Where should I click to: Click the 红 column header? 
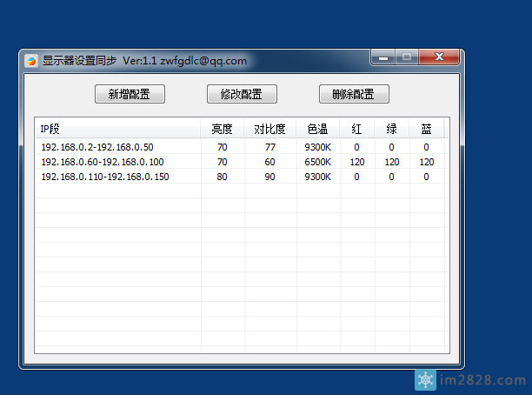[x=356, y=129]
